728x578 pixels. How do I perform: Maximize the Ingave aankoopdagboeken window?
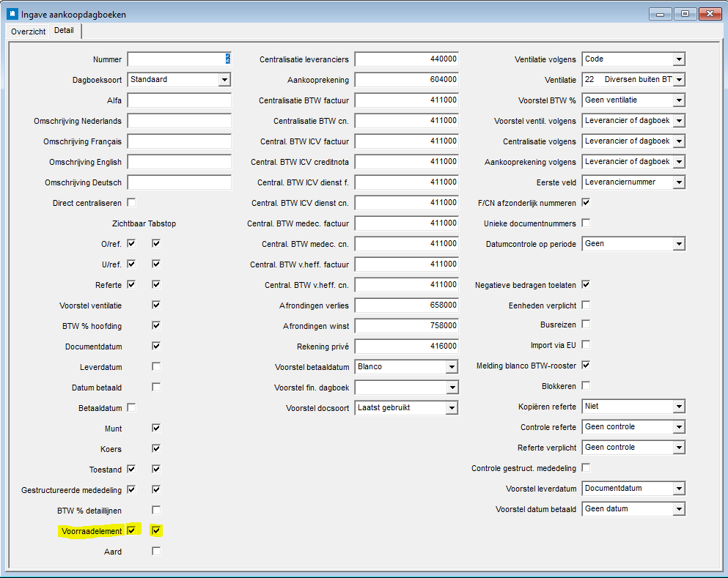[685, 14]
